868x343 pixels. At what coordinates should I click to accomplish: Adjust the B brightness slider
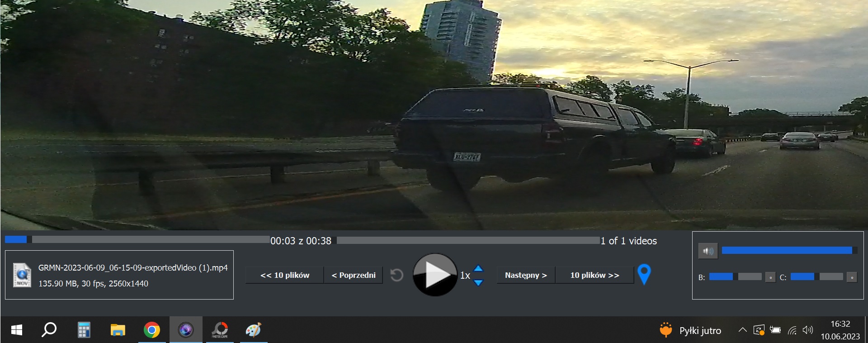pyautogui.click(x=735, y=277)
